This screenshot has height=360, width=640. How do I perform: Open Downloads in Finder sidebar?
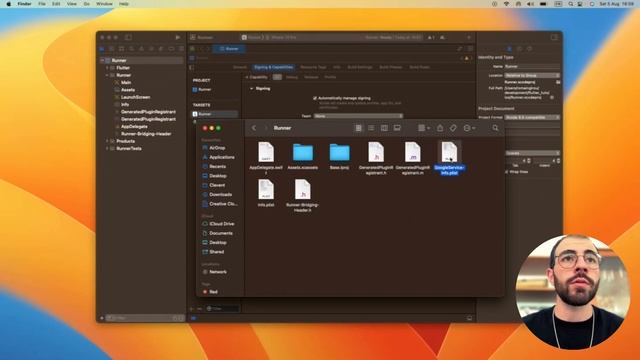220,195
